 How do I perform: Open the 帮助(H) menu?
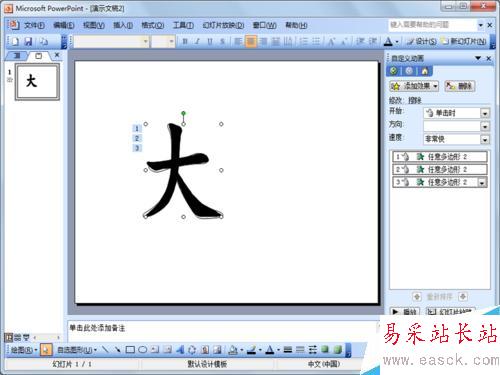point(296,25)
